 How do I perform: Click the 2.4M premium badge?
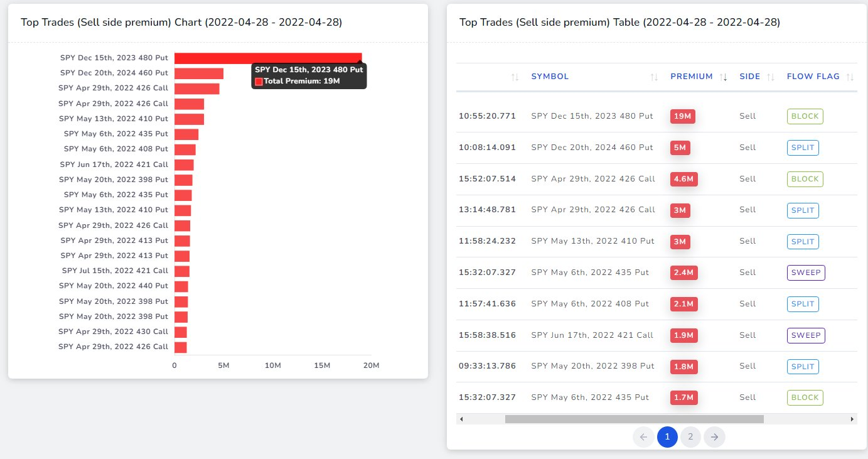point(683,273)
